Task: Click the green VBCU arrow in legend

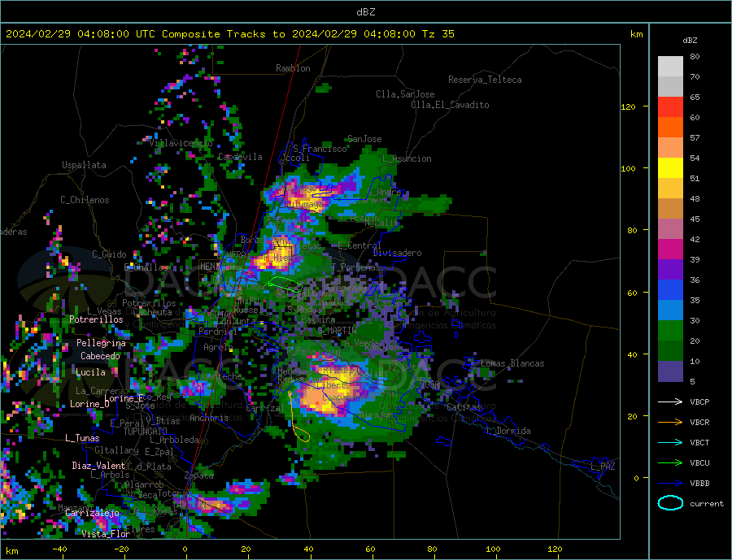Action: click(670, 463)
